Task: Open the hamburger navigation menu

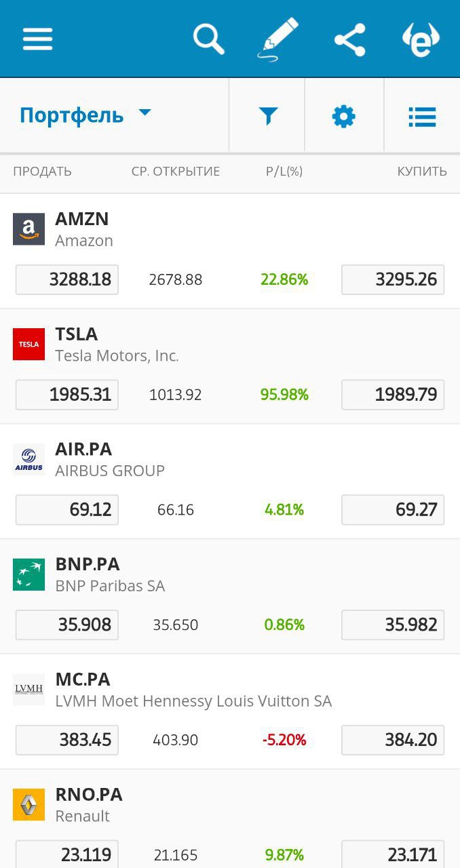Action: point(38,39)
